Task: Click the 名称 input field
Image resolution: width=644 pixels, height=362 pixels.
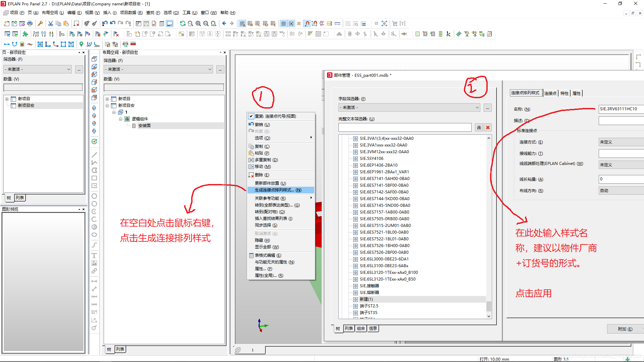Action: pos(621,109)
